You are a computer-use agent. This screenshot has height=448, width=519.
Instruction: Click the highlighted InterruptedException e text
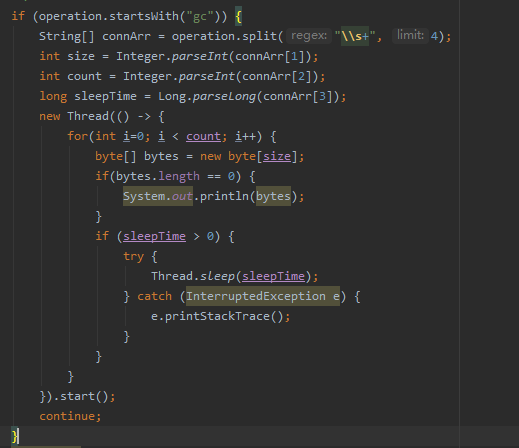pos(263,296)
